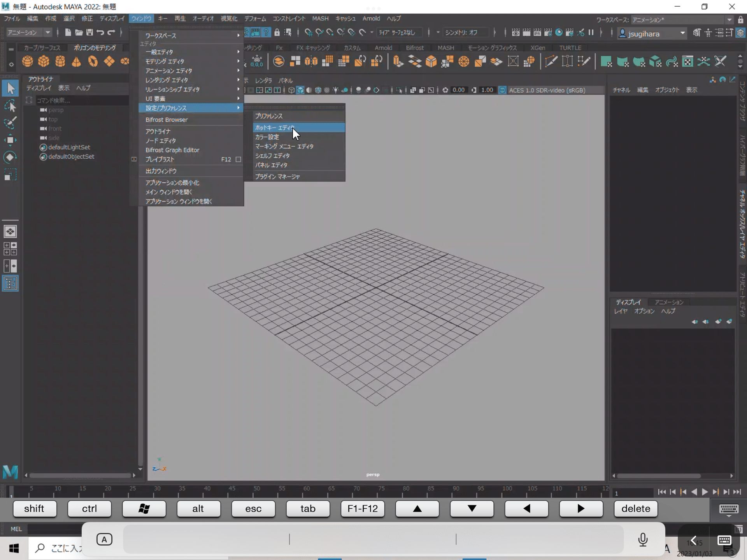Click the Open scene folder icon
Screen dimensions: 747x560
pos(79,33)
